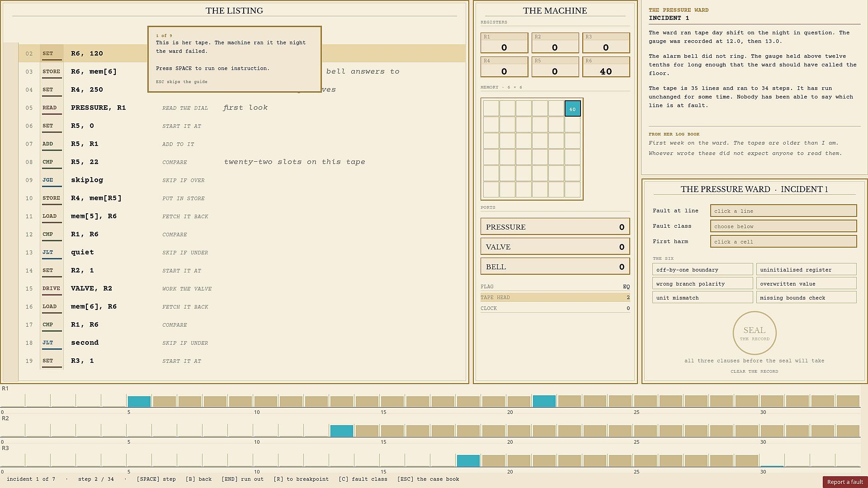
Task: Click listing line 06 SET R5, 0
Action: (242, 126)
